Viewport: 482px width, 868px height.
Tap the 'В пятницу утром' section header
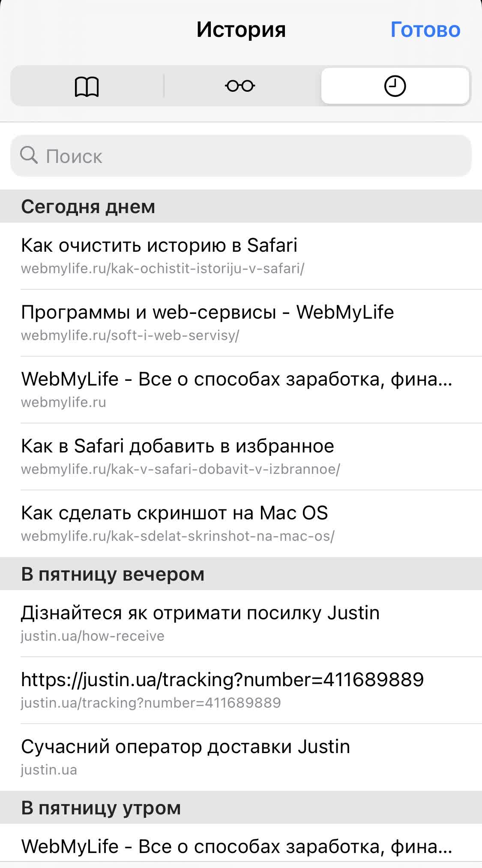click(101, 808)
